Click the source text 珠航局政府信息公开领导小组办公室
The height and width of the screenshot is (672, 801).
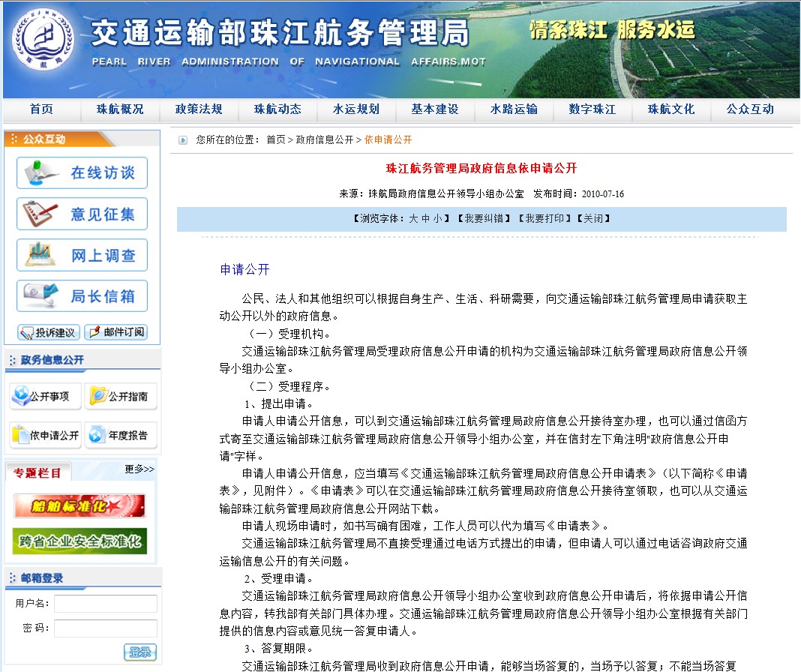(x=446, y=194)
